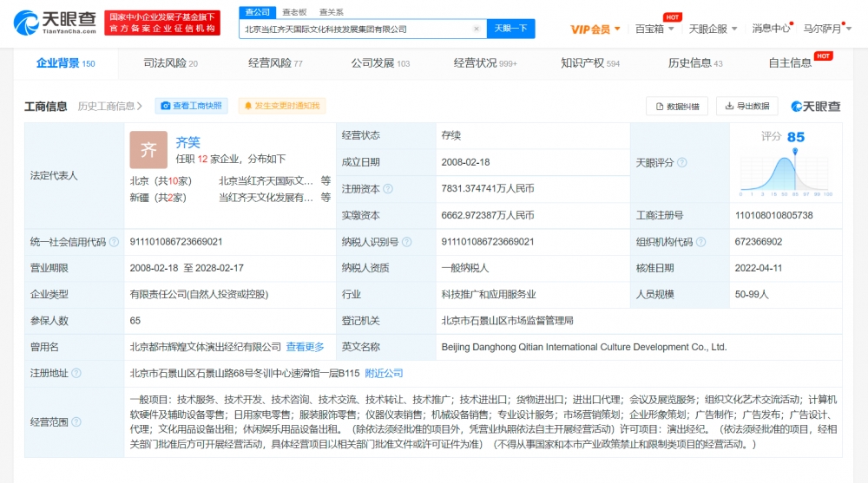
Task: Click the staff size value 50-99人
Action: pos(752,294)
